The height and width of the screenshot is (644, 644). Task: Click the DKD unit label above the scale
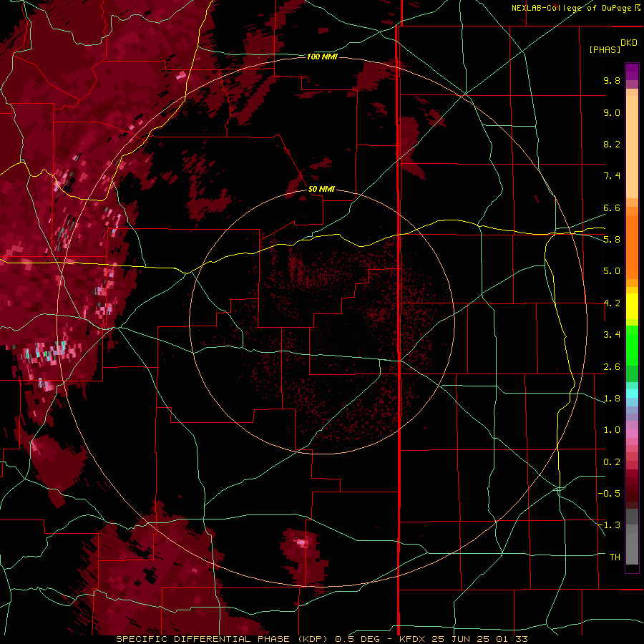[x=629, y=43]
